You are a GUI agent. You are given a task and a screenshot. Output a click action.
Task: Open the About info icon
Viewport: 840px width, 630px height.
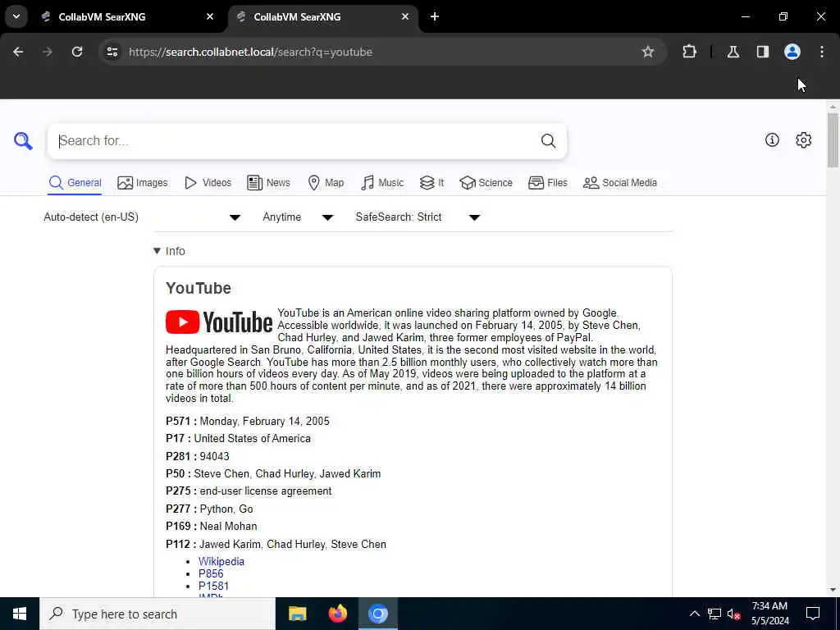(772, 139)
